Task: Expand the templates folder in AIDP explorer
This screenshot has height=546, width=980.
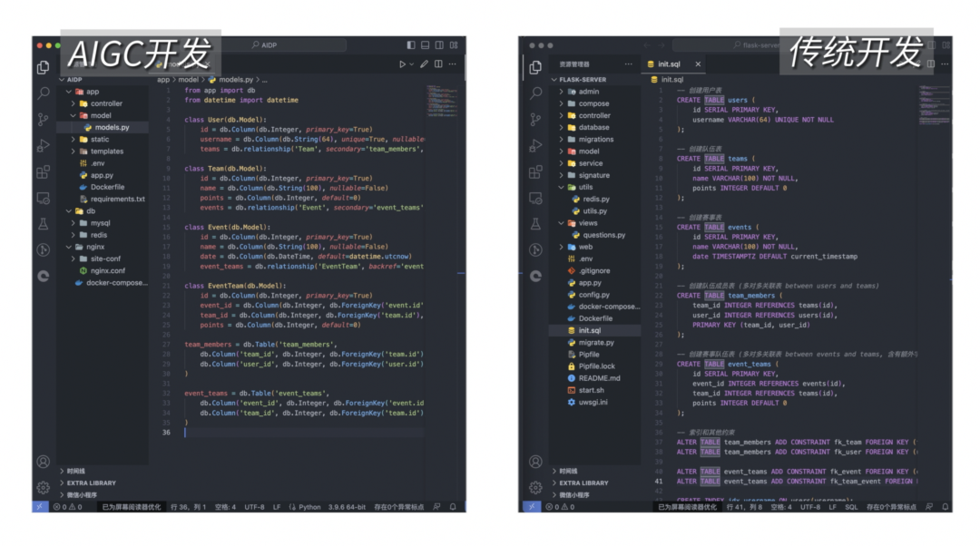Action: coord(73,151)
